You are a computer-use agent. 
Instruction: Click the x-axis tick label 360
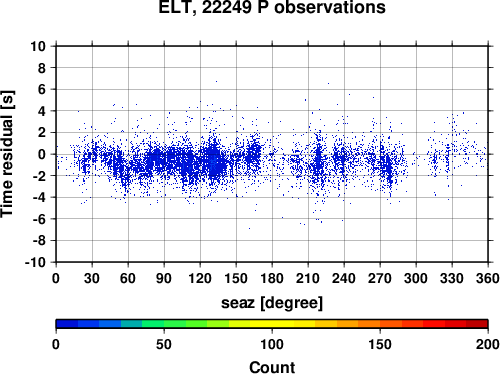click(x=488, y=278)
